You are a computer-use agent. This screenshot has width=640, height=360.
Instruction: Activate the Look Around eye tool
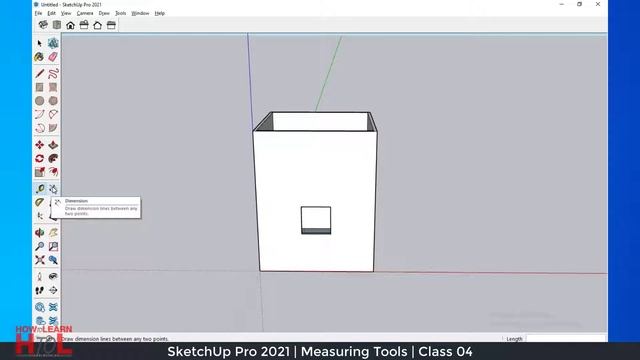(53, 277)
